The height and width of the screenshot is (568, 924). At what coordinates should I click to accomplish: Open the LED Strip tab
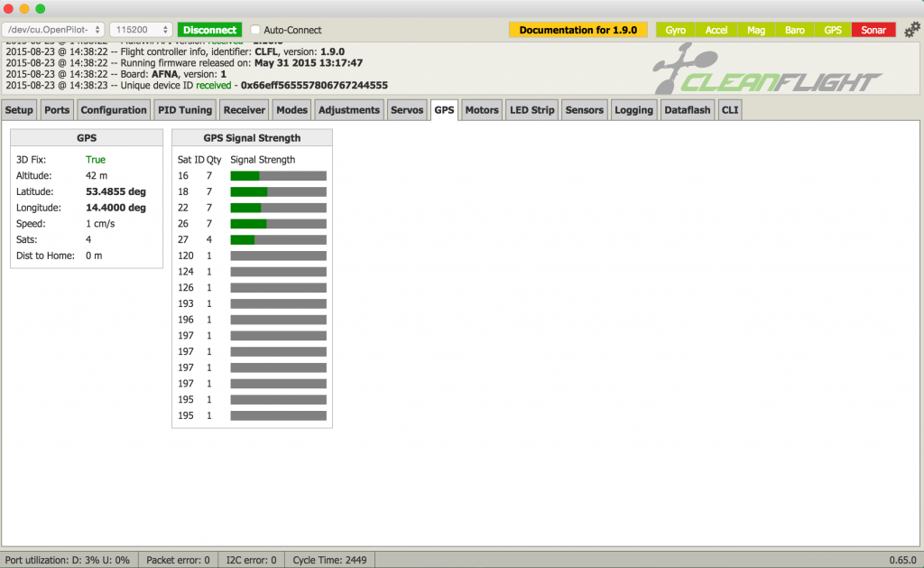531,110
